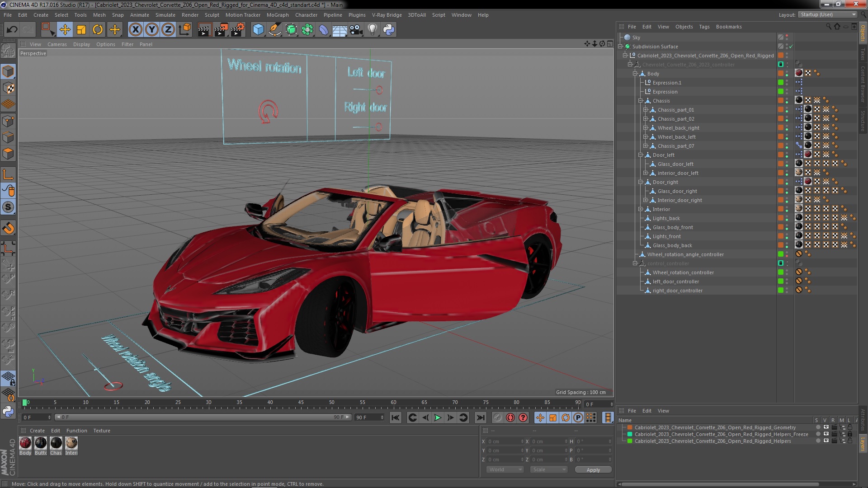Open Edit Render Settings icon
Image resolution: width=868 pixels, height=488 pixels.
pyautogui.click(x=238, y=30)
